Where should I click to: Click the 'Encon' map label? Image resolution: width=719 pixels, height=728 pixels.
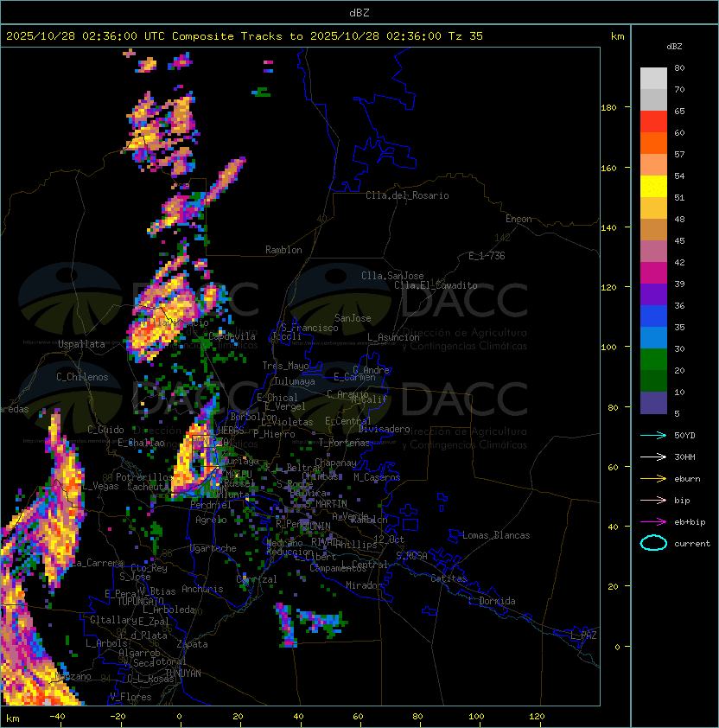pyautogui.click(x=519, y=219)
